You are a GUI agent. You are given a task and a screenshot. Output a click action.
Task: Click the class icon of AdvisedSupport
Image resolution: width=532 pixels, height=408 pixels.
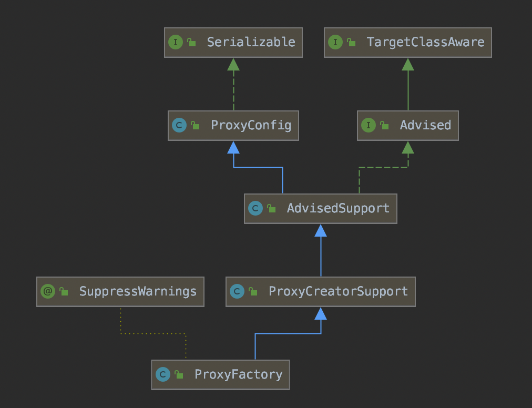coord(255,209)
